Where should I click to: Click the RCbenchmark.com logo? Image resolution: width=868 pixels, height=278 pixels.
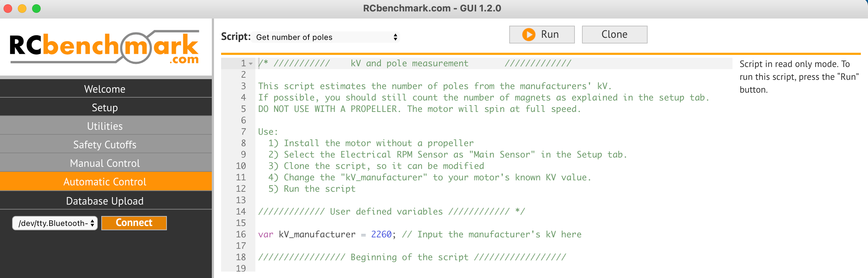click(104, 47)
